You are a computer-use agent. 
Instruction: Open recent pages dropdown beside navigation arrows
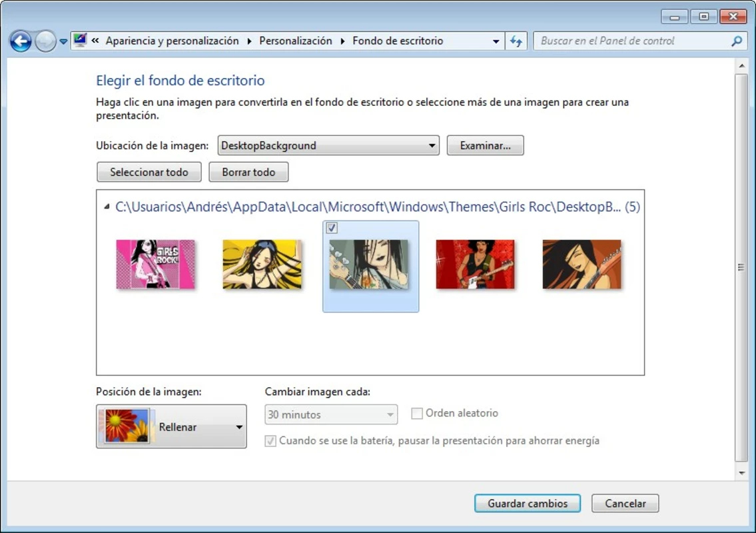63,41
